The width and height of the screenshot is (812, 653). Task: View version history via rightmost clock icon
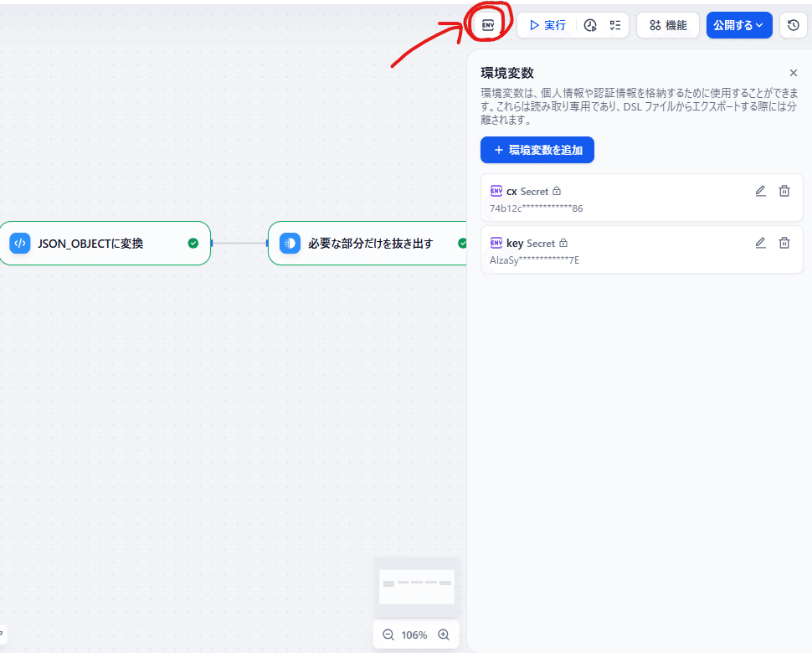793,25
